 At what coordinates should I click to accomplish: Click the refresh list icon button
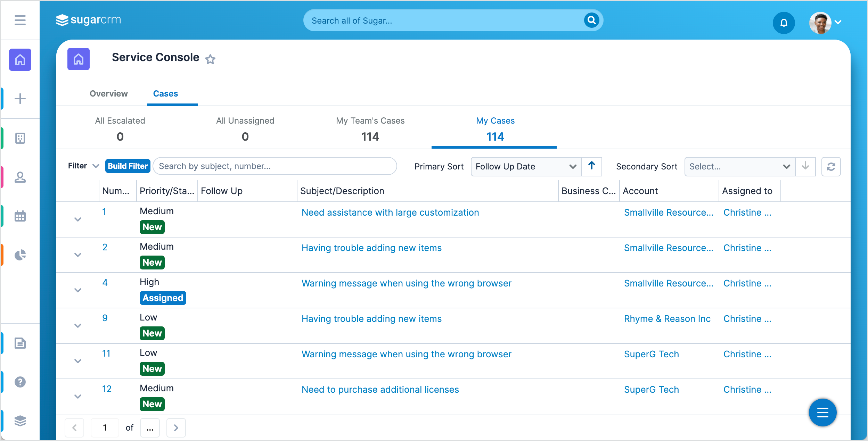pyautogui.click(x=831, y=167)
